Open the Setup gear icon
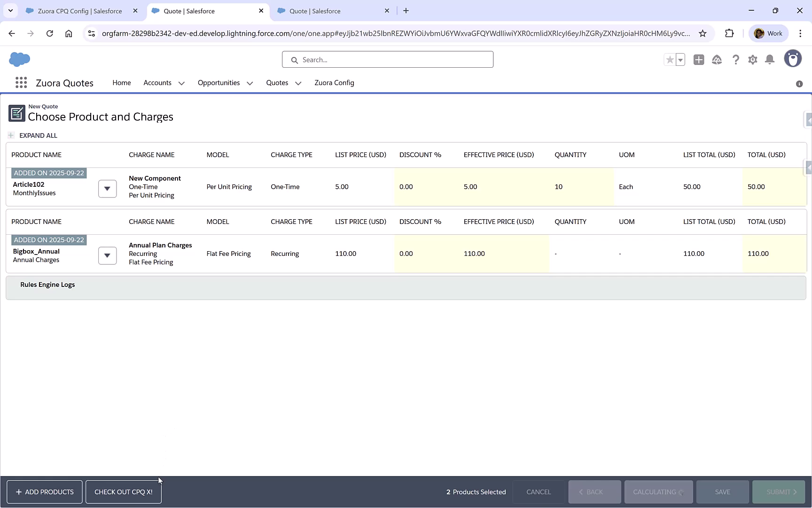Screen dimensions: 812x508 [x=752, y=60]
